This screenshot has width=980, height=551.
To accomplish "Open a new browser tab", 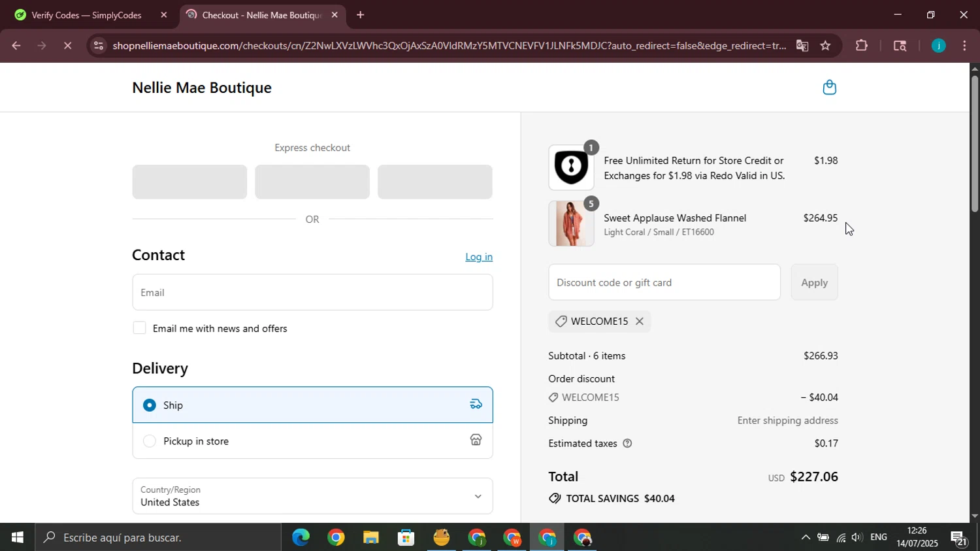I will tap(360, 15).
